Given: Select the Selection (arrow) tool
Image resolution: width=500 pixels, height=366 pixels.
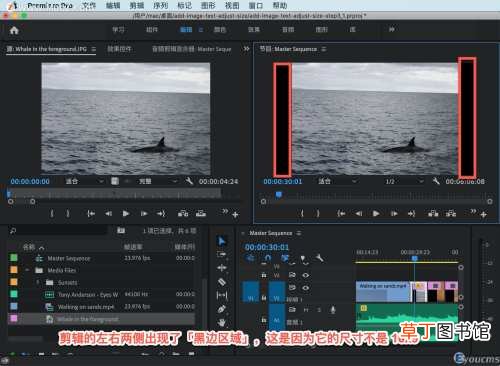Looking at the screenshot, I should point(221,241).
